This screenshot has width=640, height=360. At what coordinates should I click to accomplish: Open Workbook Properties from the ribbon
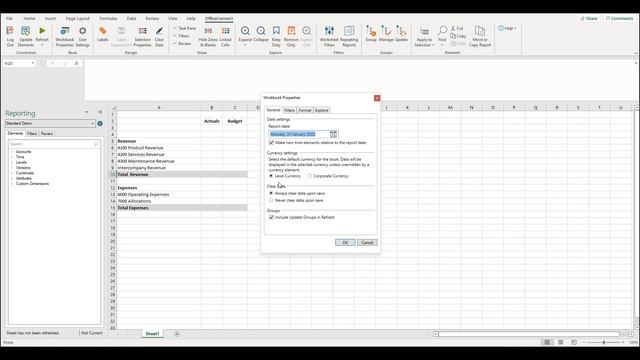pyautogui.click(x=64, y=36)
